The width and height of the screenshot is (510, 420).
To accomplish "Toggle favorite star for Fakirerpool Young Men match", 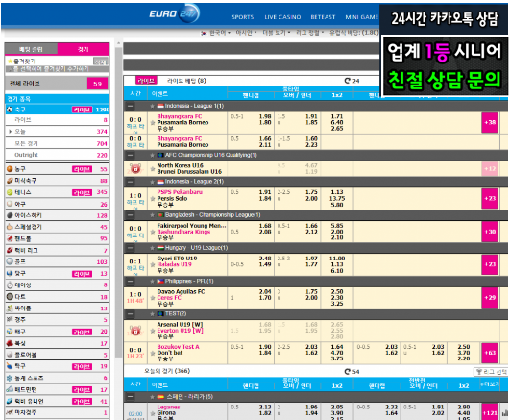I will (x=152, y=232).
